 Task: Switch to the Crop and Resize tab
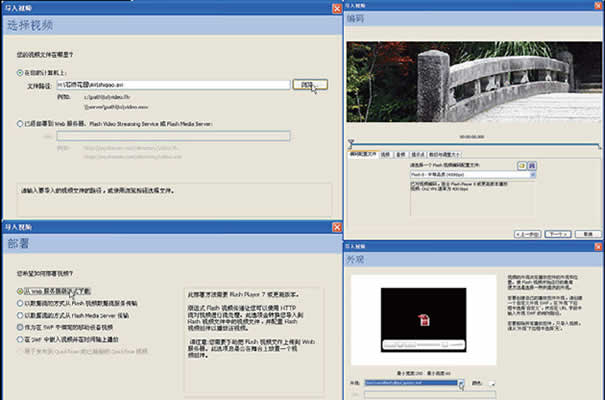(x=444, y=154)
